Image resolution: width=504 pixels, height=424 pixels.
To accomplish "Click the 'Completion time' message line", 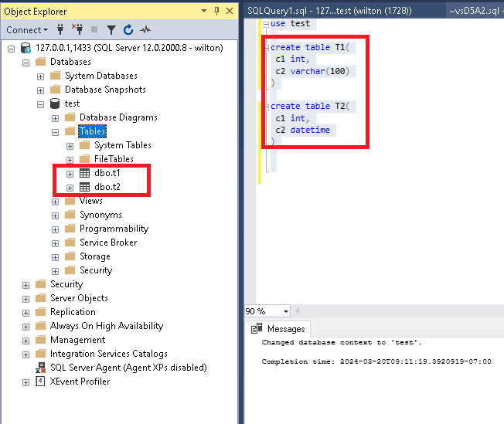I will tap(376, 361).
